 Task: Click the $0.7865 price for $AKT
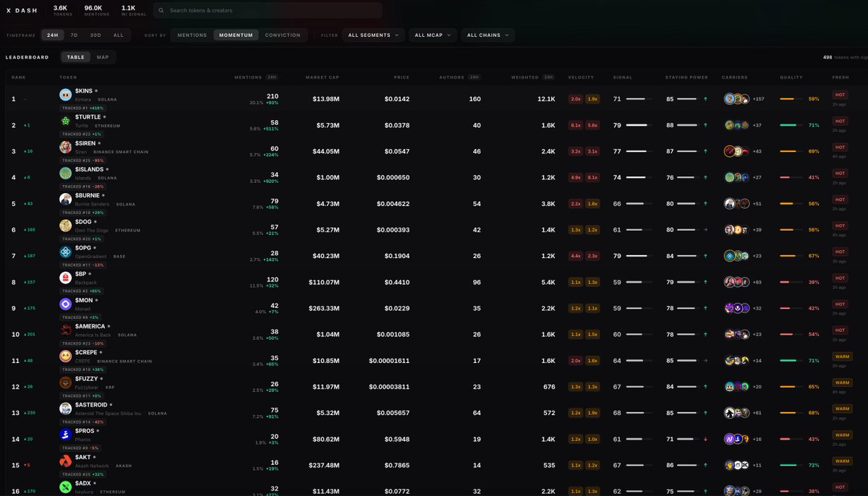396,465
